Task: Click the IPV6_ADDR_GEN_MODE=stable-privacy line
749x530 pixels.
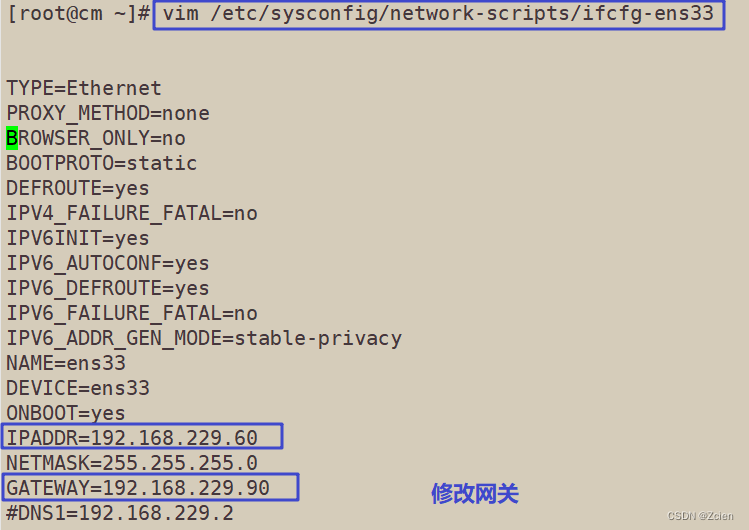Action: pos(204,339)
